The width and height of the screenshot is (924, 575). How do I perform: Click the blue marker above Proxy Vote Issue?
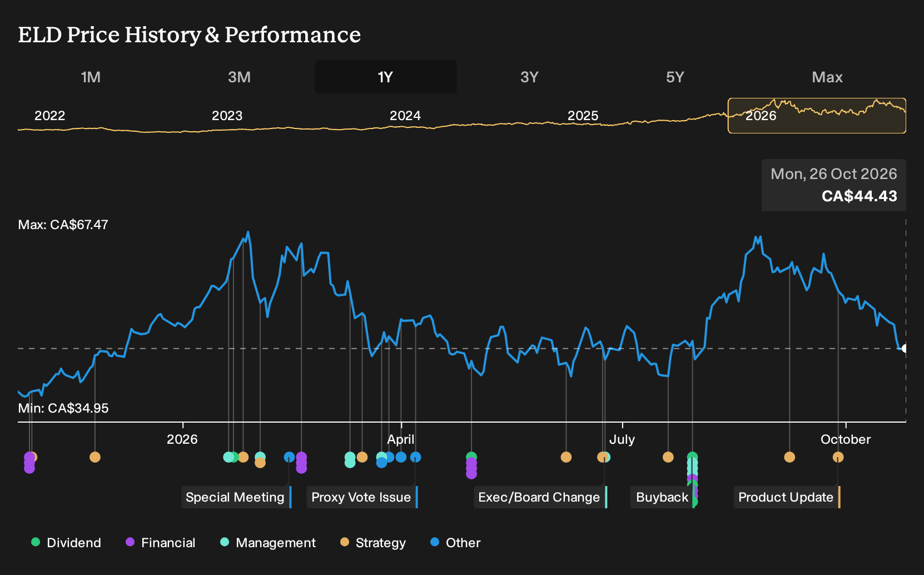[x=415, y=457]
